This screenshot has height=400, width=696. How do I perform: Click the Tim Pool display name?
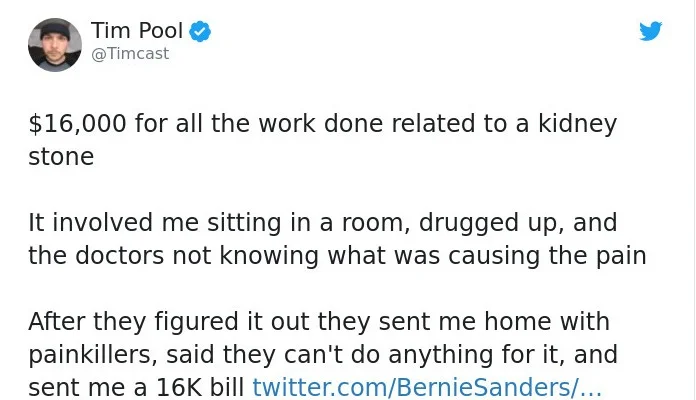136,32
